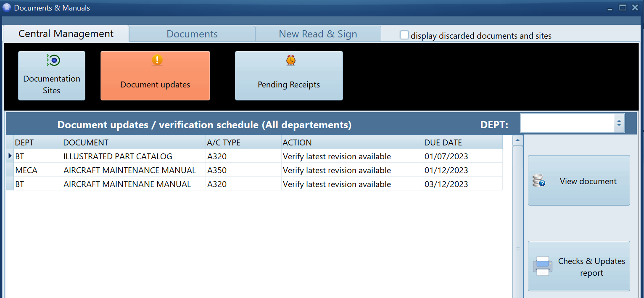The width and height of the screenshot is (644, 298).
Task: Minimize the Documents & Manuals window
Action: (x=610, y=8)
